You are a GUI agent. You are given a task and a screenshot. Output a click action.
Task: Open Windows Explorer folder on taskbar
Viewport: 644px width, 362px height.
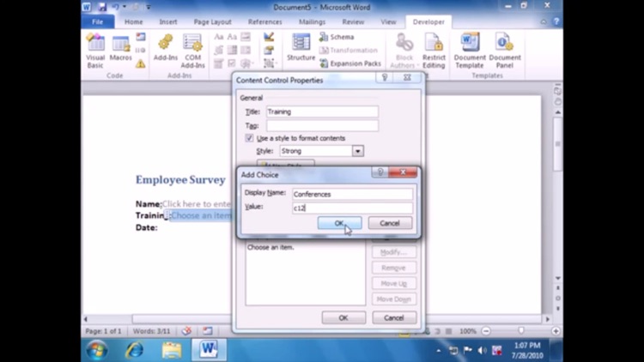coord(172,350)
